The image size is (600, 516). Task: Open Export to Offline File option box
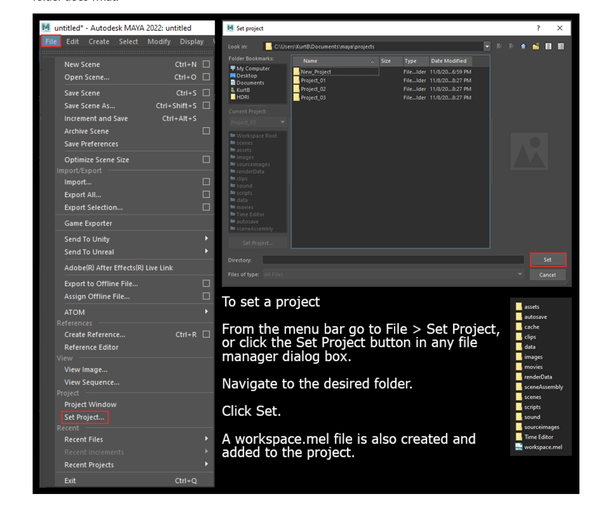point(206,283)
